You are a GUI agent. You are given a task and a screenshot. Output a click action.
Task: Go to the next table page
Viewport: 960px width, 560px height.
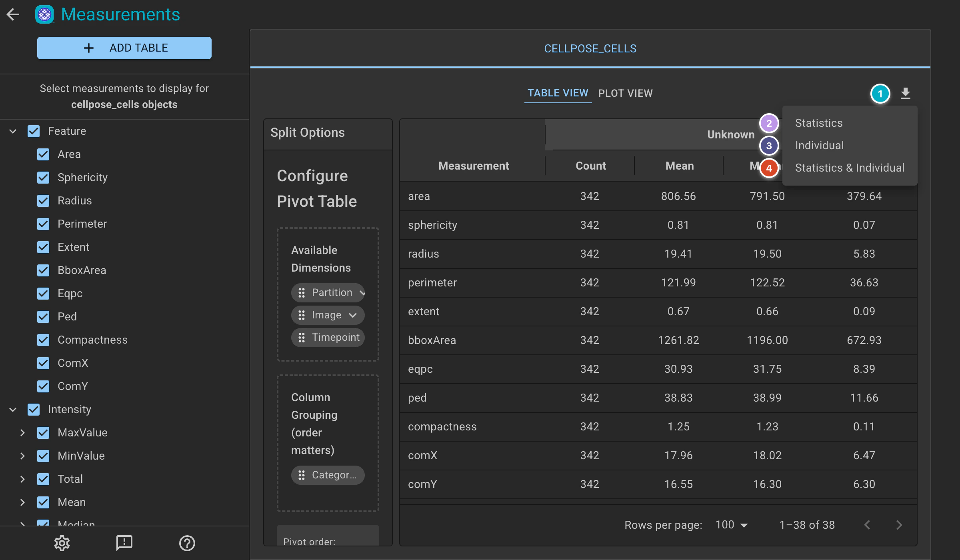point(899,525)
